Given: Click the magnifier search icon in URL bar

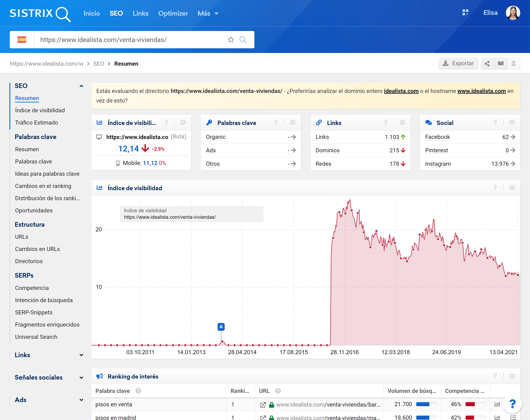Looking at the screenshot, I should pos(243,40).
